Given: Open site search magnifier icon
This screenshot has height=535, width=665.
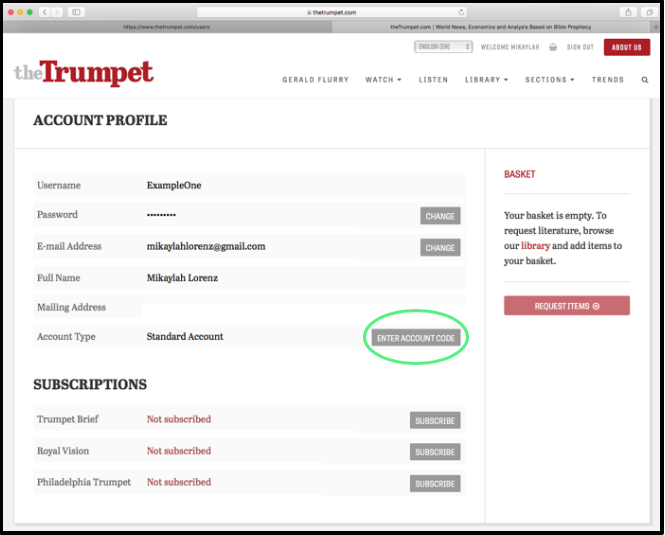Looking at the screenshot, I should [645, 80].
